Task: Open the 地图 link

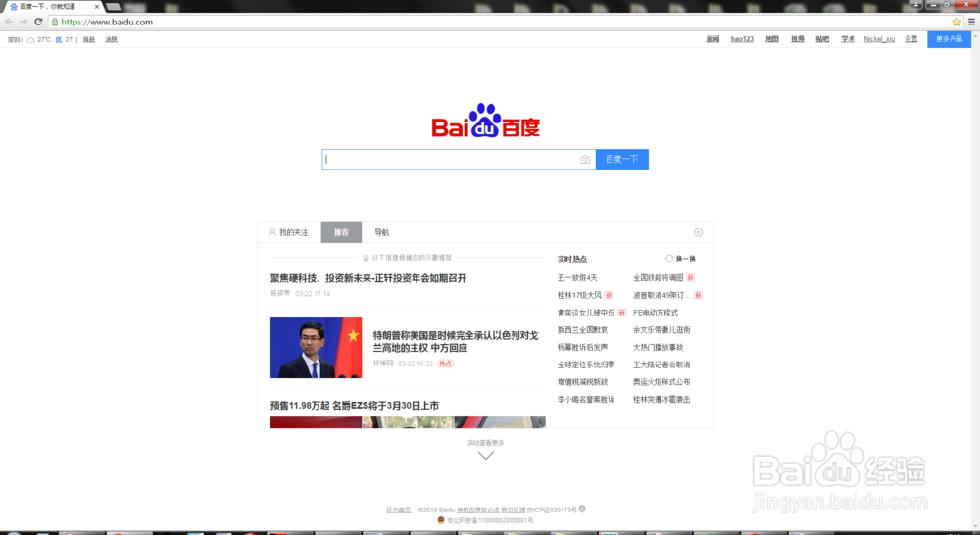Action: click(x=772, y=39)
